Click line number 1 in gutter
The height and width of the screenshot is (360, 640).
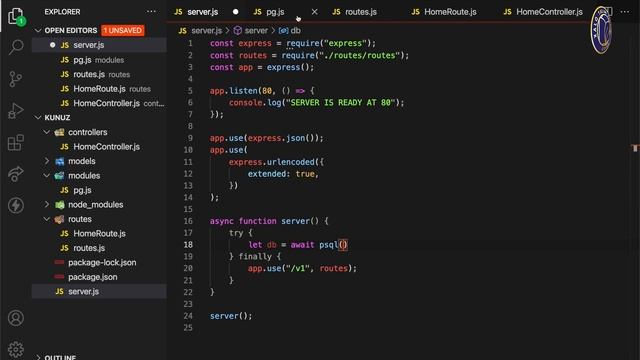tap(190, 43)
